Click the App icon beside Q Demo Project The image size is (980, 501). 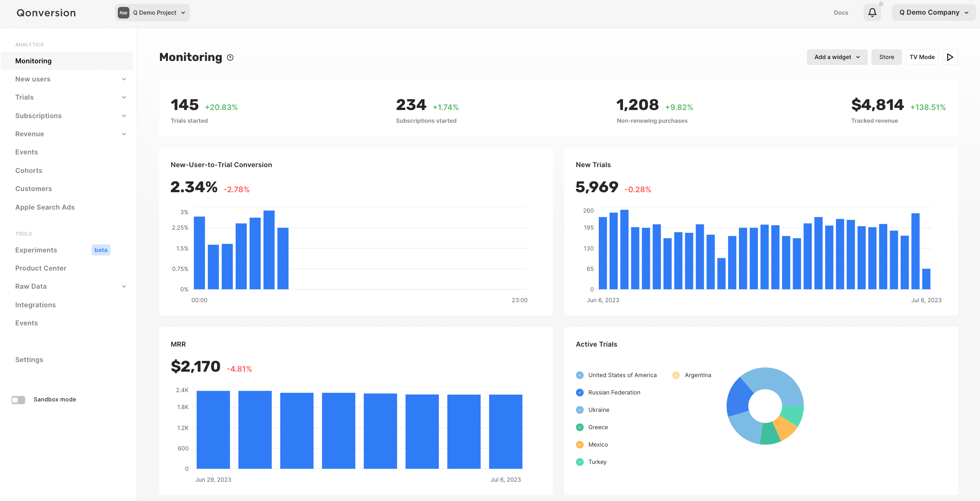123,13
